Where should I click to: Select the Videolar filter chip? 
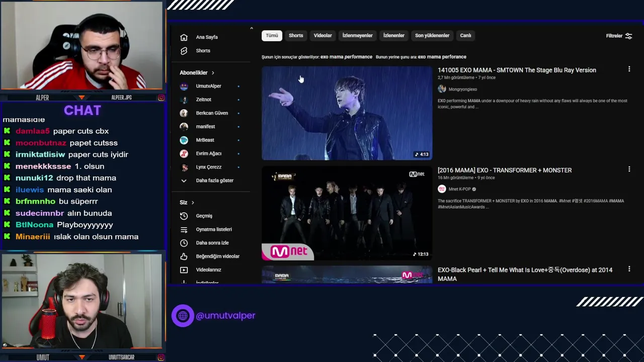coord(323,36)
